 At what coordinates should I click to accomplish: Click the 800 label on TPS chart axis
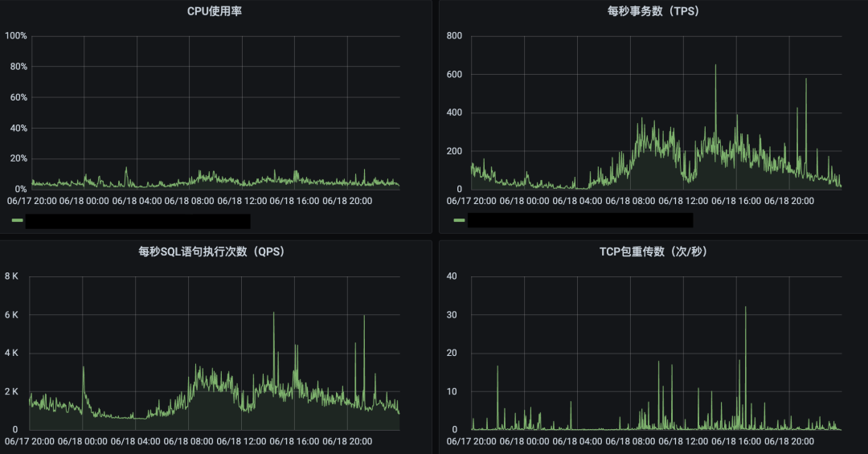point(454,36)
